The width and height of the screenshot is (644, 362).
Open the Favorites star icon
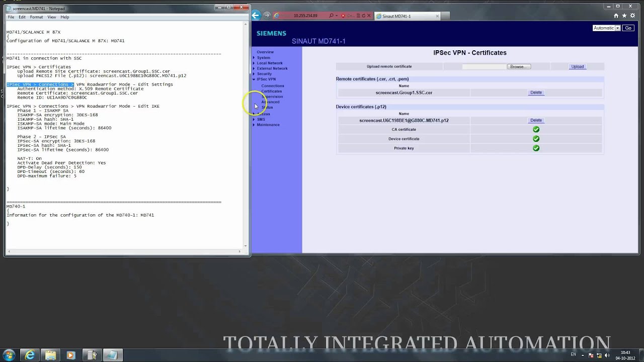623,16
